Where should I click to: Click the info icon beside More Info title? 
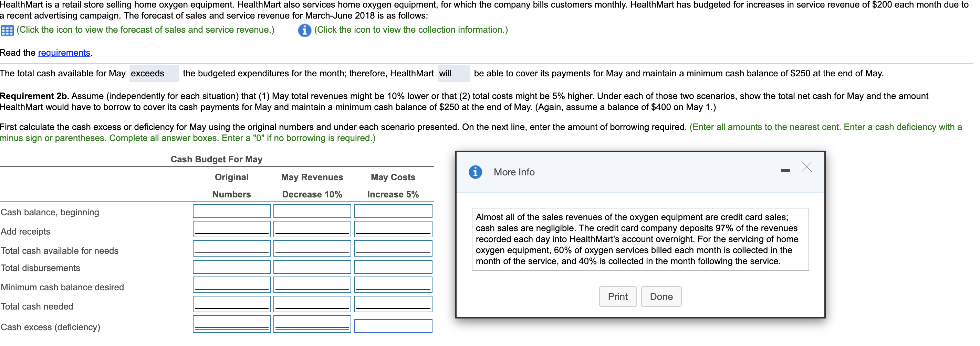tap(475, 172)
